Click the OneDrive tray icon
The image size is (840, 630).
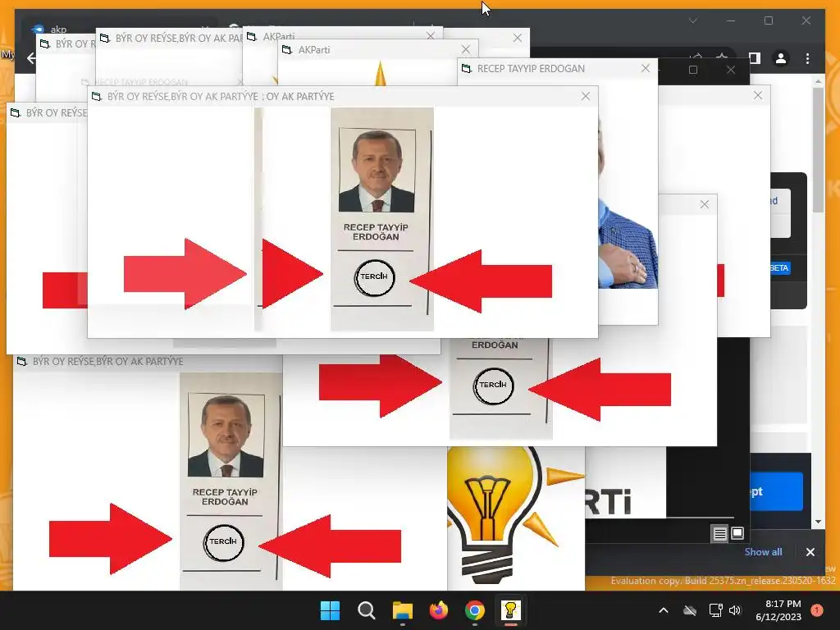click(690, 610)
